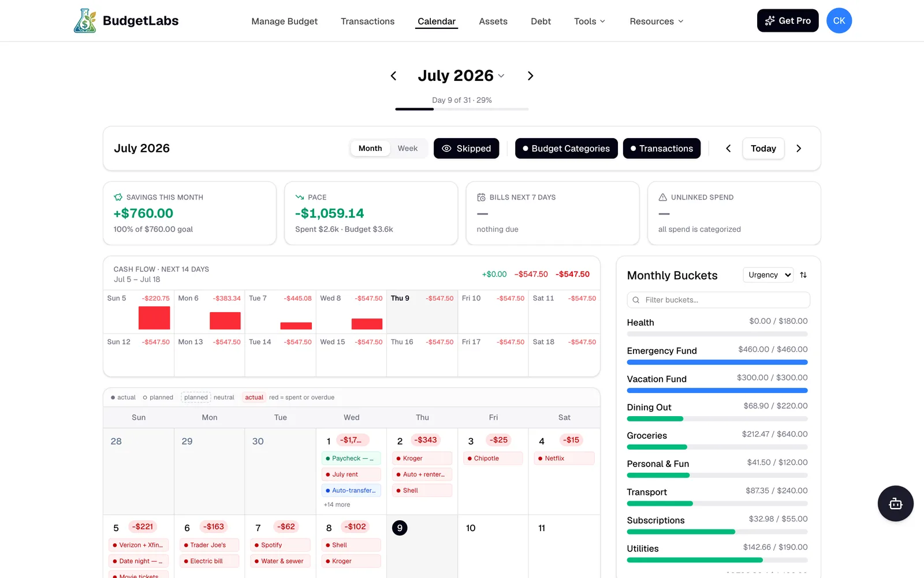Viewport: 924px width, 578px height.
Task: Go to the Assets page
Action: click(493, 21)
